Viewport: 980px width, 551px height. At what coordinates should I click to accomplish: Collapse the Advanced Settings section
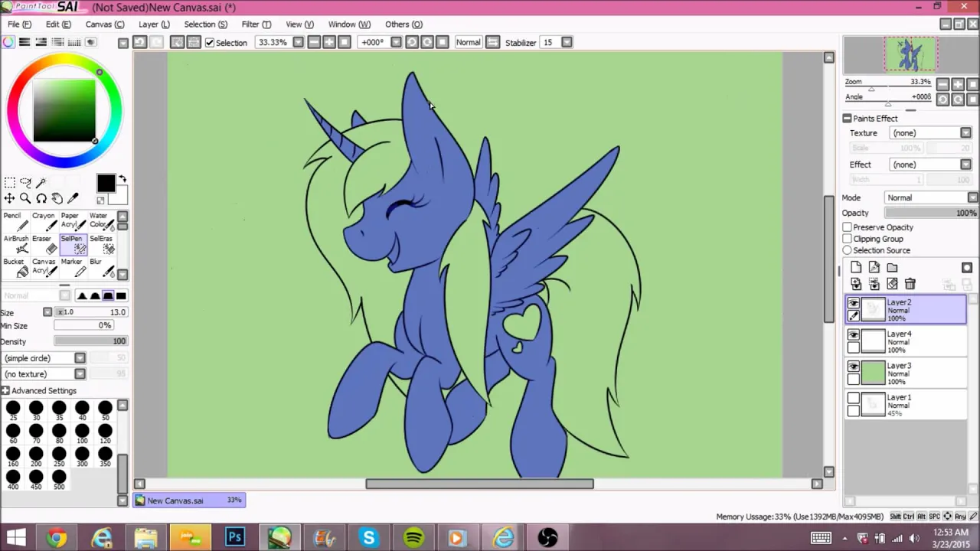tap(5, 391)
